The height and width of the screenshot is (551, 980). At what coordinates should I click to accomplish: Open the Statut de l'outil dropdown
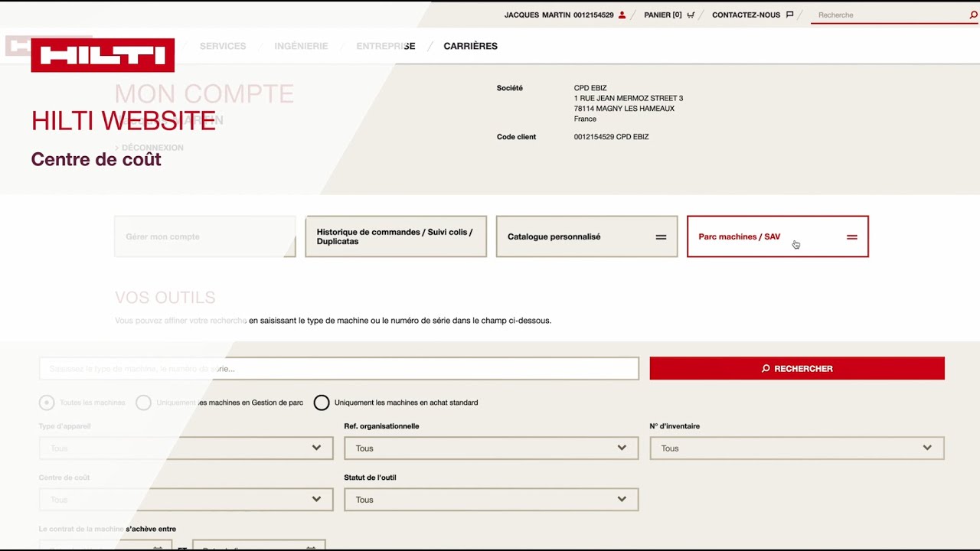pos(491,500)
